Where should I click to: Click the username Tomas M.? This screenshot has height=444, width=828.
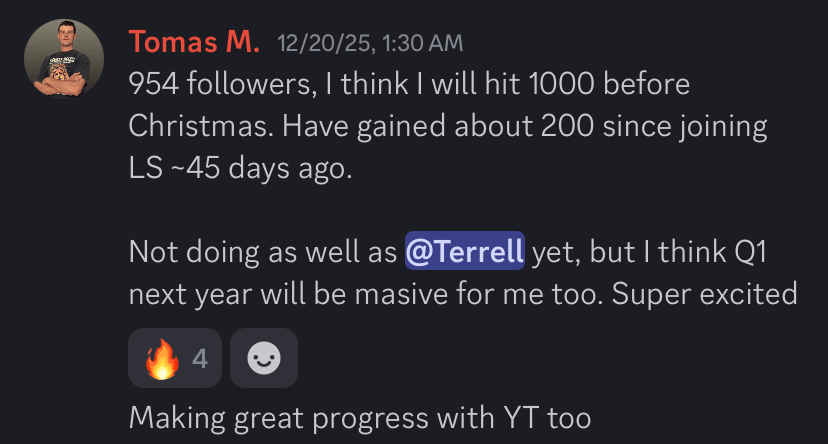point(195,42)
